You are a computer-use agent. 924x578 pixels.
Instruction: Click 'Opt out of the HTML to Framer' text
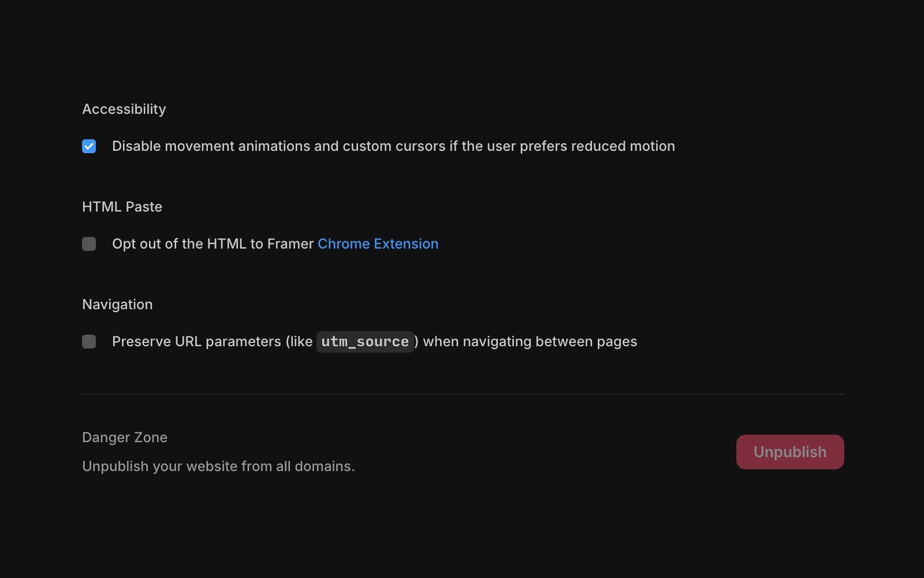point(213,244)
